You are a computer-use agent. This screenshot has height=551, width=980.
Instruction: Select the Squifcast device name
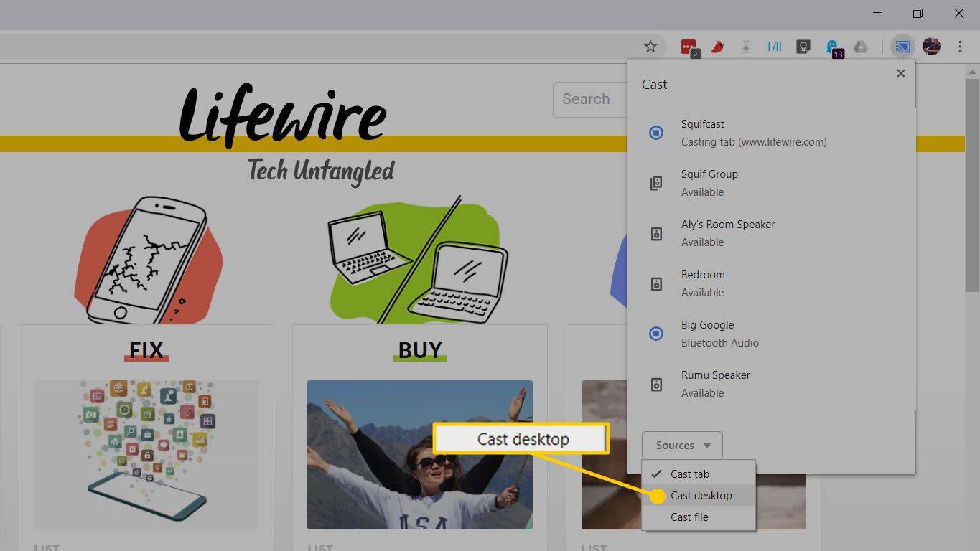coord(703,124)
